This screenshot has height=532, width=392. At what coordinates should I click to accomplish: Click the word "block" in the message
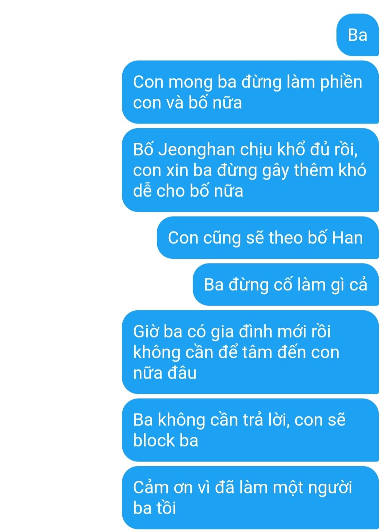154,440
